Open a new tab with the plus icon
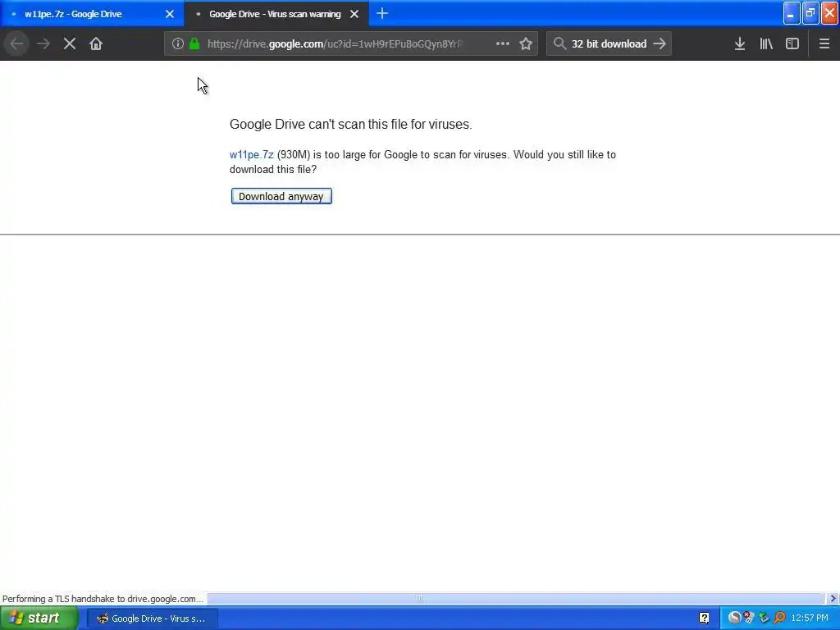 [382, 13]
